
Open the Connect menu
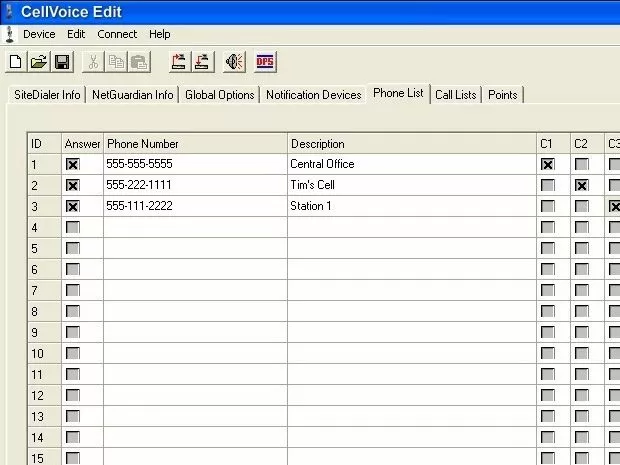pos(117,34)
